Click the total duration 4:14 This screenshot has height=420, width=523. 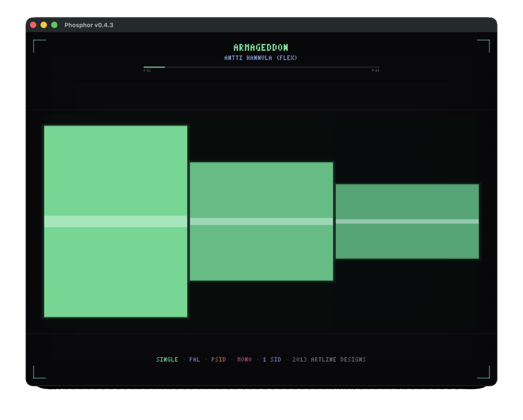coord(375,71)
